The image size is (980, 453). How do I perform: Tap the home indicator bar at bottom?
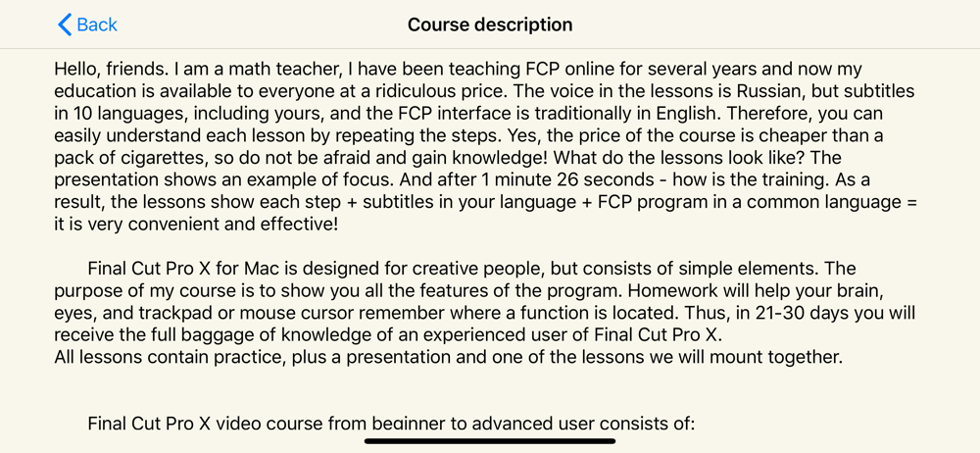coord(490,441)
